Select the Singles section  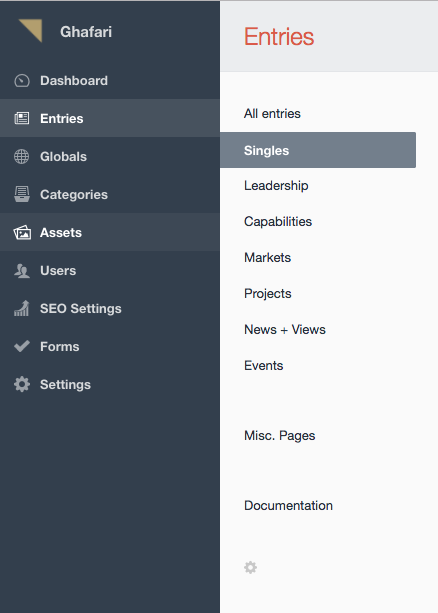click(318, 150)
